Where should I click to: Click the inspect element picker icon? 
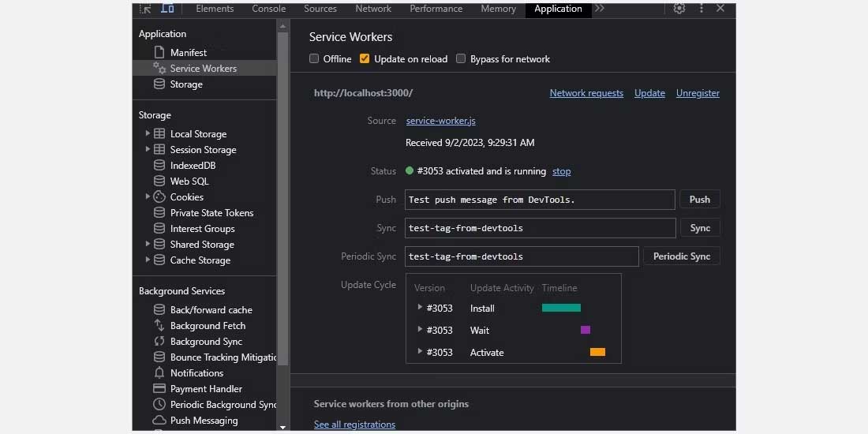145,9
